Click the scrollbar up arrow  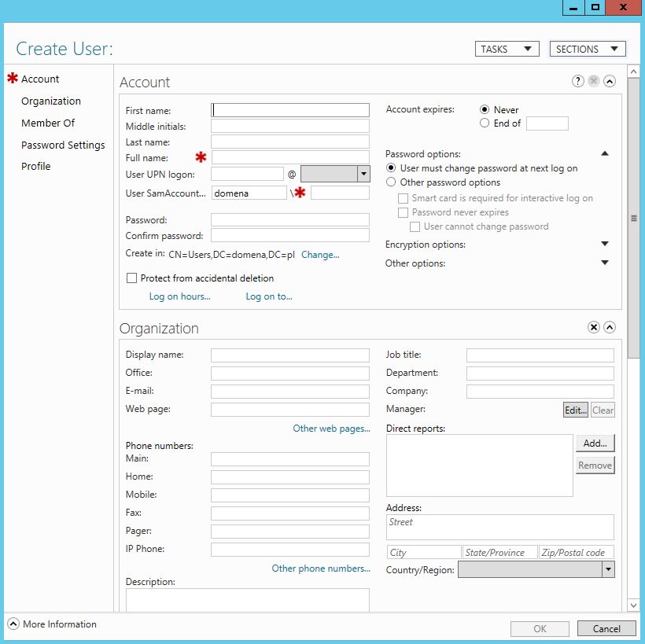[633, 72]
